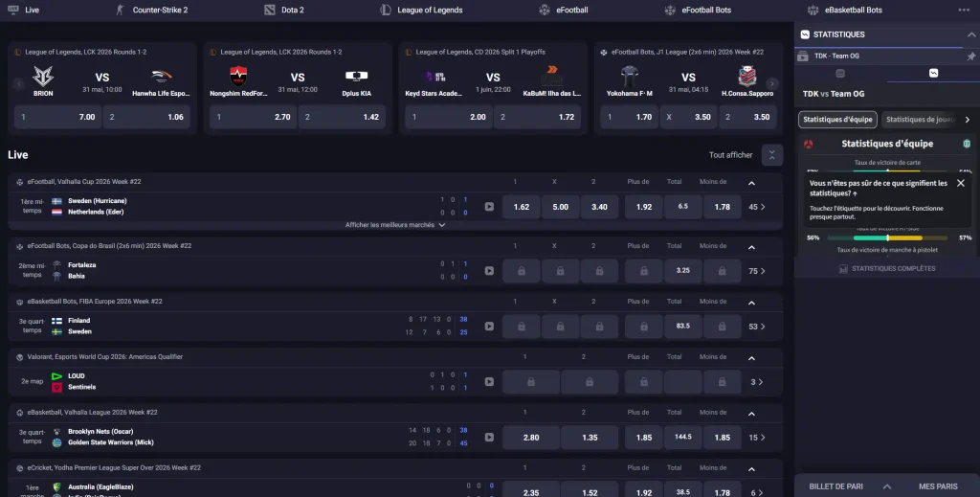The width and height of the screenshot is (980, 497).
Task: Play Brooklyn Nets vs Warriors stream
Action: click(489, 438)
